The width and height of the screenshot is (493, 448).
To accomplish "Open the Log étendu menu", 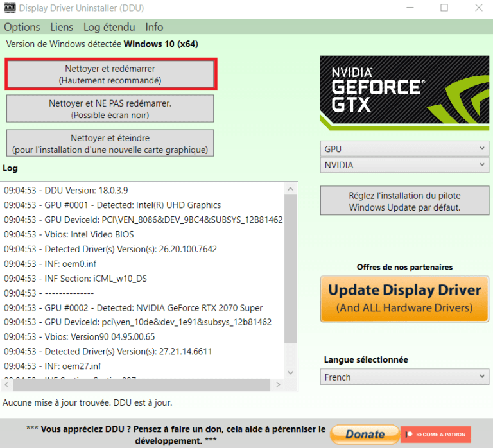I will tap(109, 27).
